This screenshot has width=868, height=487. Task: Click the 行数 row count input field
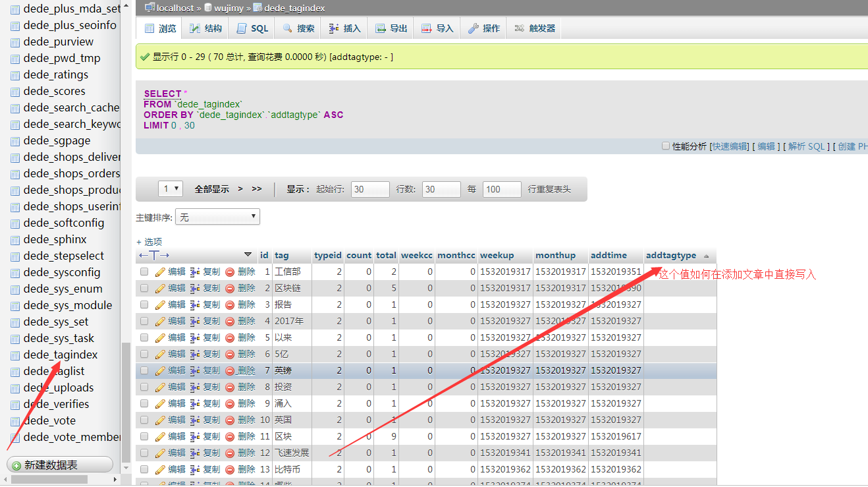441,189
